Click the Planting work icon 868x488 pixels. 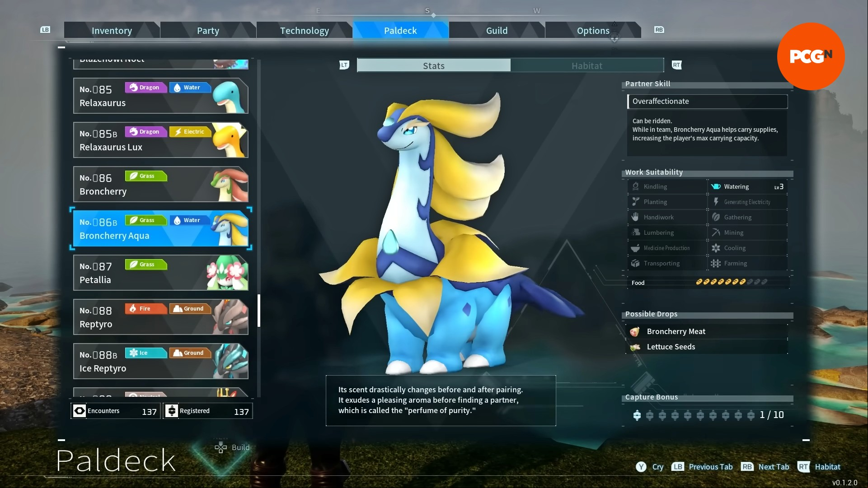(x=636, y=202)
